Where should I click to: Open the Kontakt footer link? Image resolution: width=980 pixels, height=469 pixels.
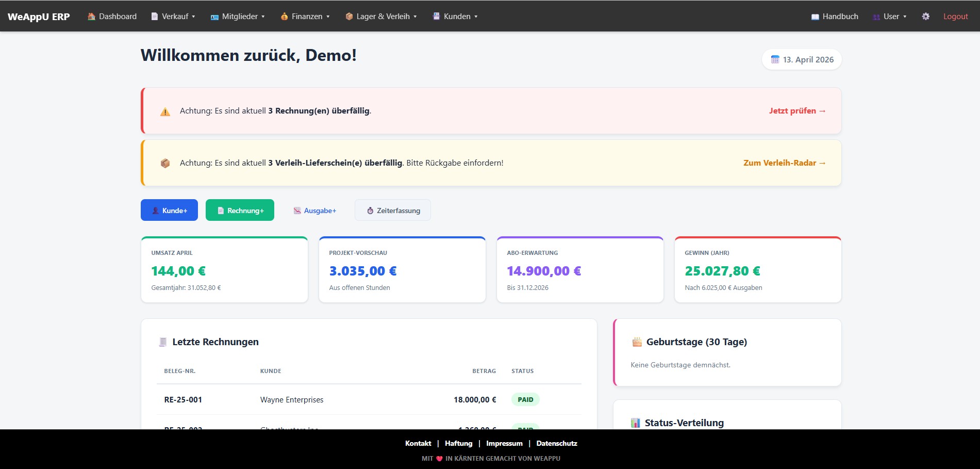[418, 443]
